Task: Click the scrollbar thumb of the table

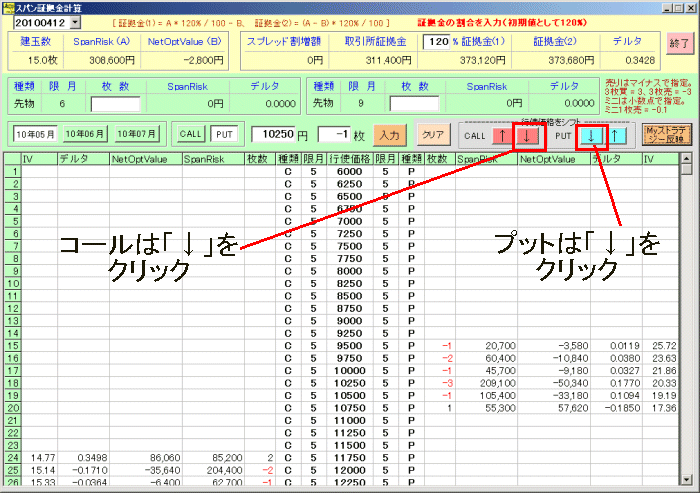Action: tap(687, 169)
